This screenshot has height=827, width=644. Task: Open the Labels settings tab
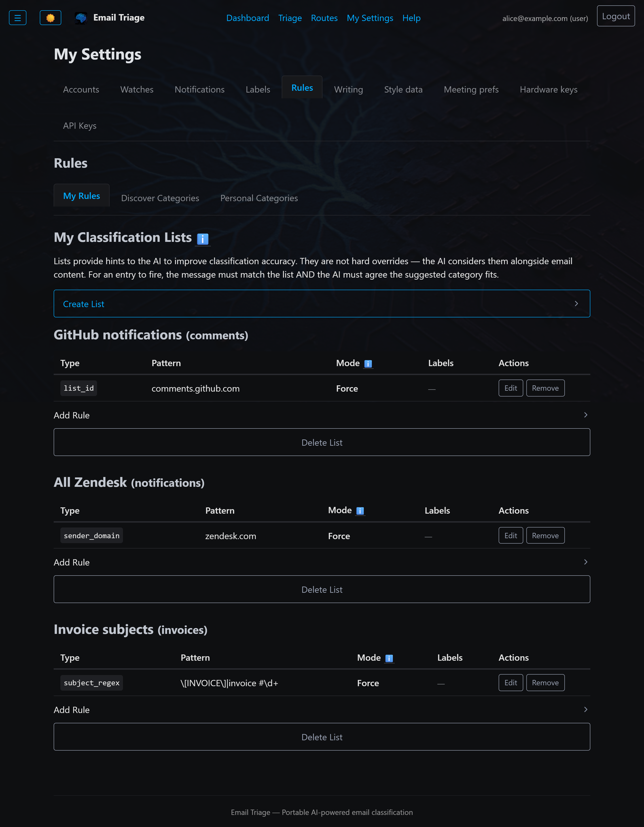click(x=258, y=89)
